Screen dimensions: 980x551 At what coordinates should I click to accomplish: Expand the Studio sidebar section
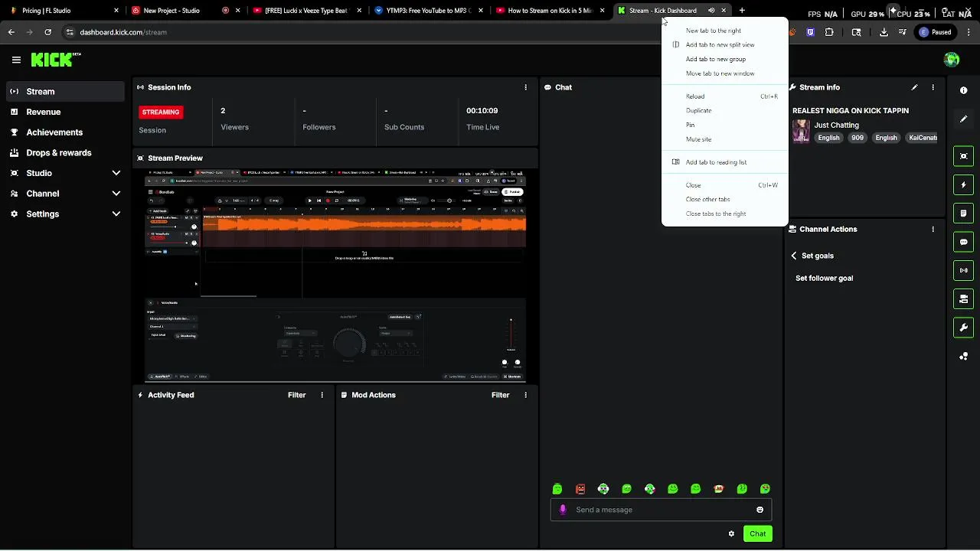[116, 173]
